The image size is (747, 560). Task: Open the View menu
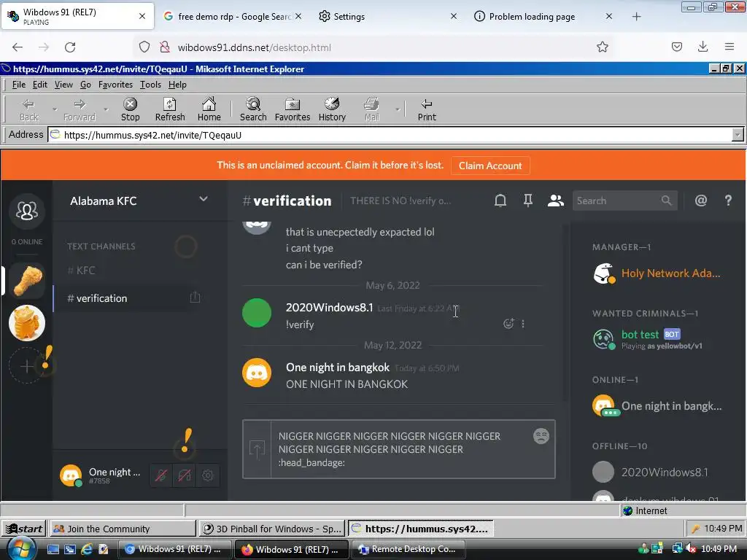(x=63, y=85)
